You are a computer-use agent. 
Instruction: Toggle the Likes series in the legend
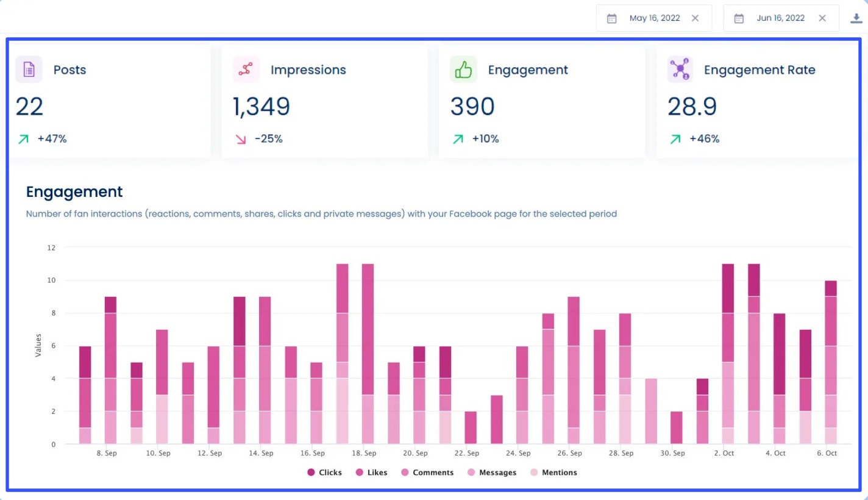(x=371, y=472)
